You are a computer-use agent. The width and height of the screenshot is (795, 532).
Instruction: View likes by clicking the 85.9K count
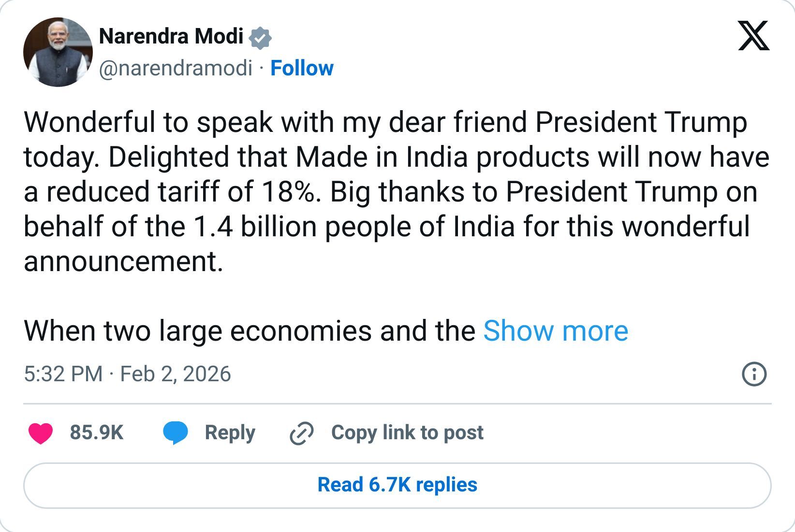tap(96, 432)
